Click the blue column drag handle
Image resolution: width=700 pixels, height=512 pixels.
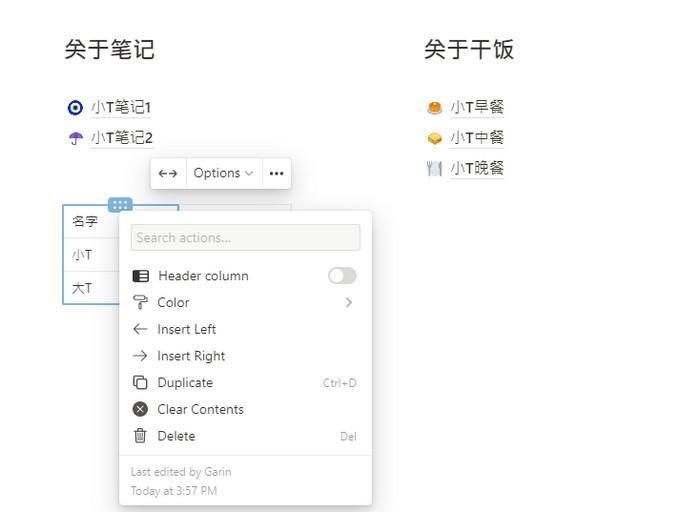(x=120, y=205)
